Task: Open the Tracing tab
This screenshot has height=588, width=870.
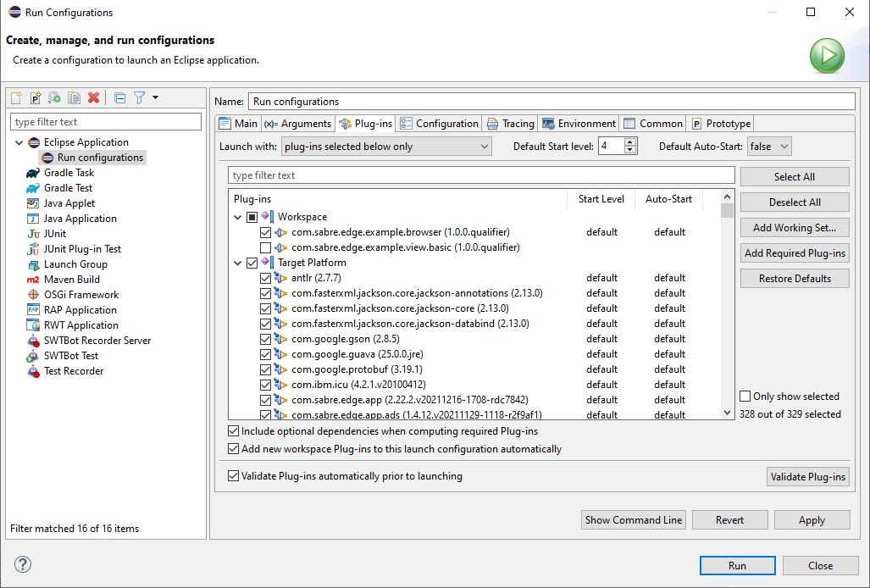Action: tap(511, 124)
